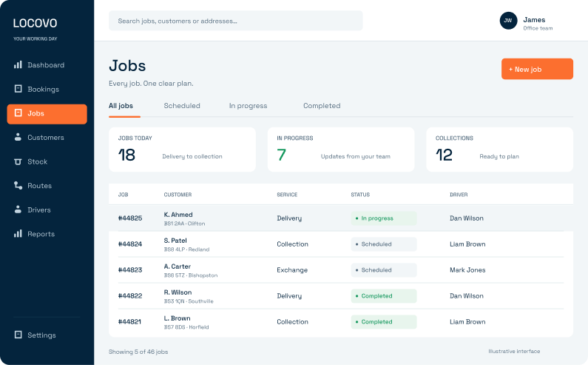The image size is (588, 365).
Task: Select customer R. Wilson
Action: [x=178, y=292]
